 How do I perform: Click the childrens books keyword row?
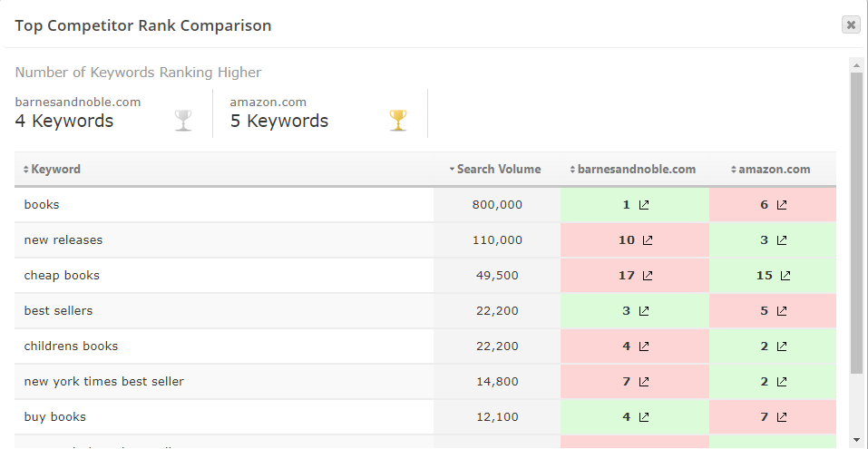72,347
